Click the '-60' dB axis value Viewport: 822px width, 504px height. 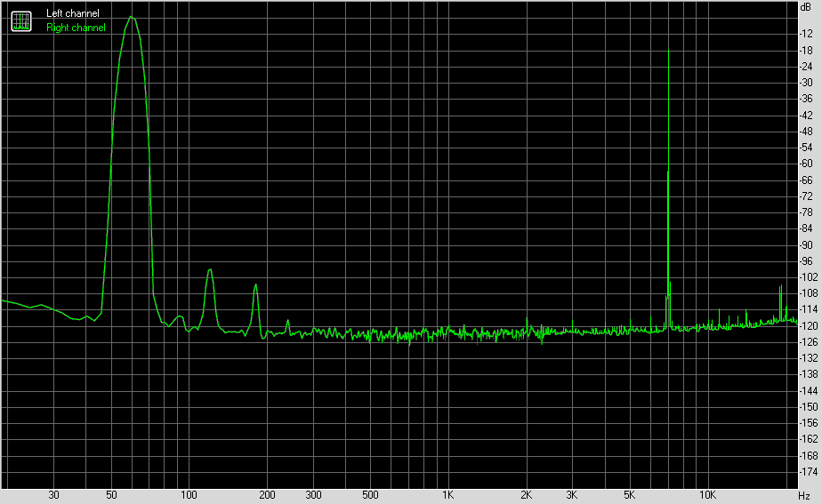coord(806,164)
